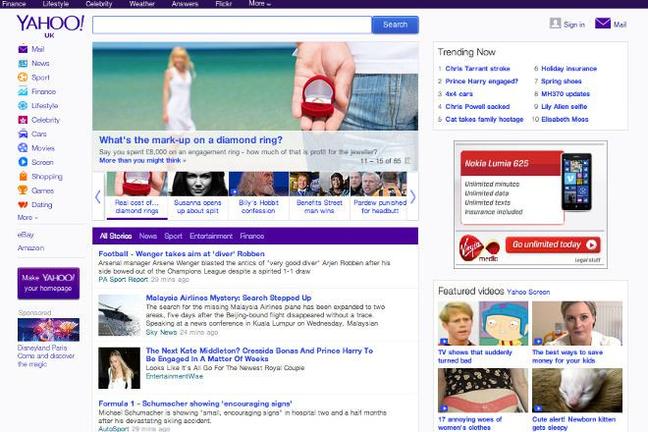Play 'Cute alert! Newborn kitten' video thumbnail
648x432 pixels.
coord(577,390)
